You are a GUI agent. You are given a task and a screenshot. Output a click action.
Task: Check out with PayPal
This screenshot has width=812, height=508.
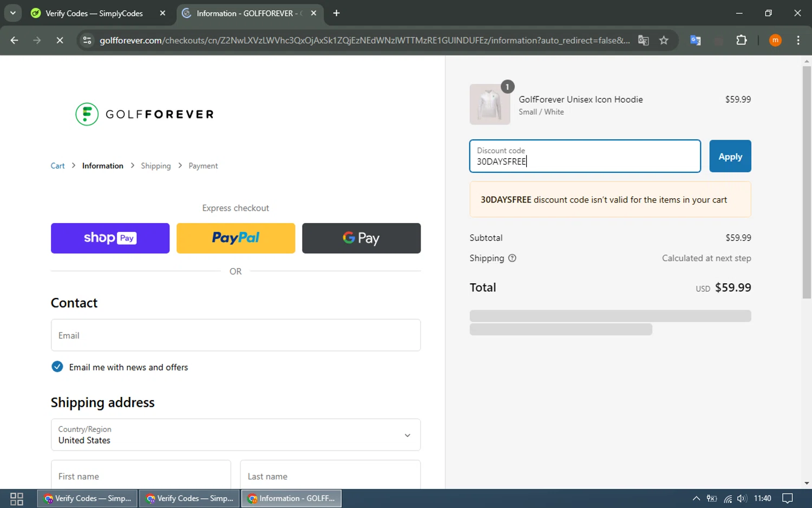pyautogui.click(x=235, y=238)
